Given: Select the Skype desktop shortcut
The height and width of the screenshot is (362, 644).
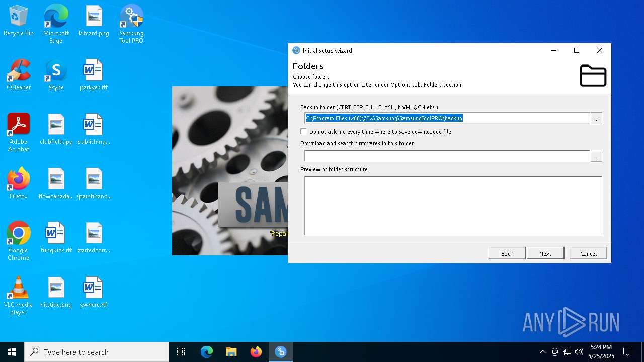Looking at the screenshot, I should [x=56, y=75].
